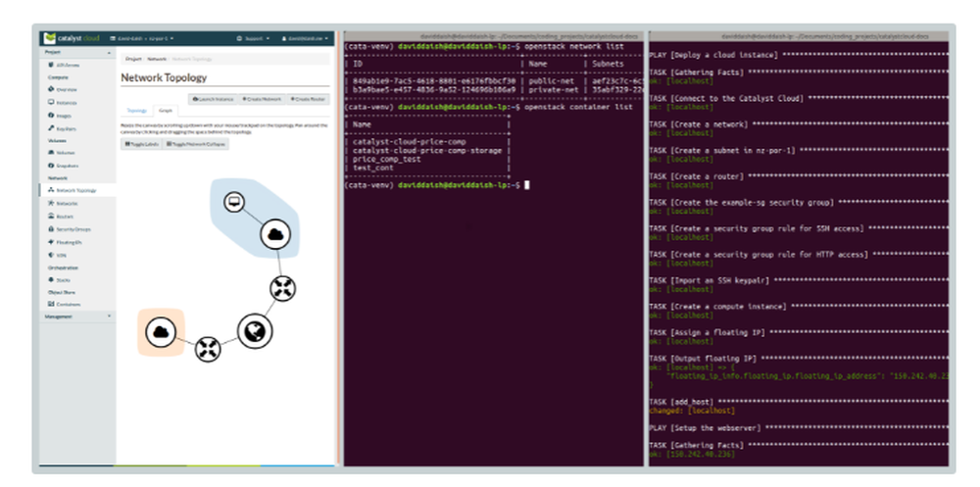This screenshot has height=487, width=980.
Task: Select the router node below blue network
Action: pos(282,288)
